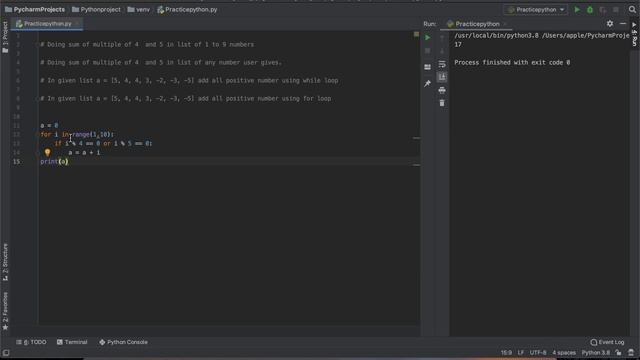640x360 pixels.
Task: Clear the Run console with the trash icon
Action: (x=442, y=103)
